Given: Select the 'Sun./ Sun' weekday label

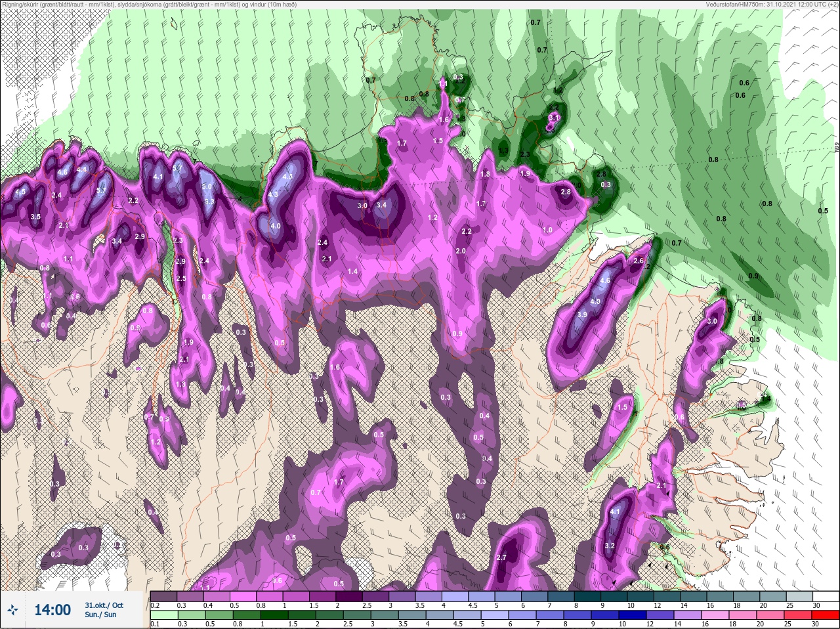Looking at the screenshot, I should click(x=100, y=615).
